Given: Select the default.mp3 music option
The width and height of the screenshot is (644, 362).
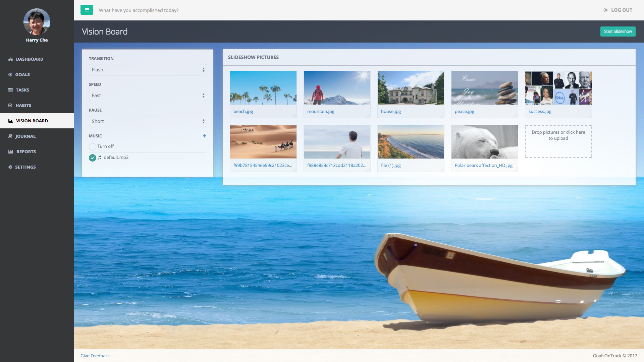Looking at the screenshot, I should [93, 158].
